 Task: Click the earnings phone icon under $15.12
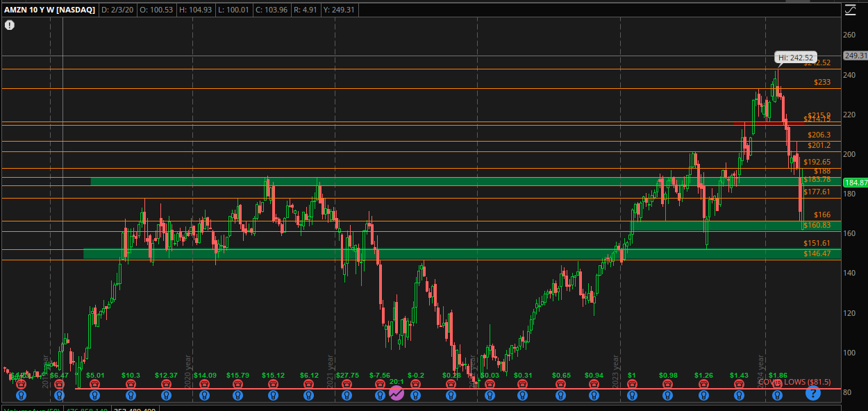pyautogui.click(x=272, y=384)
